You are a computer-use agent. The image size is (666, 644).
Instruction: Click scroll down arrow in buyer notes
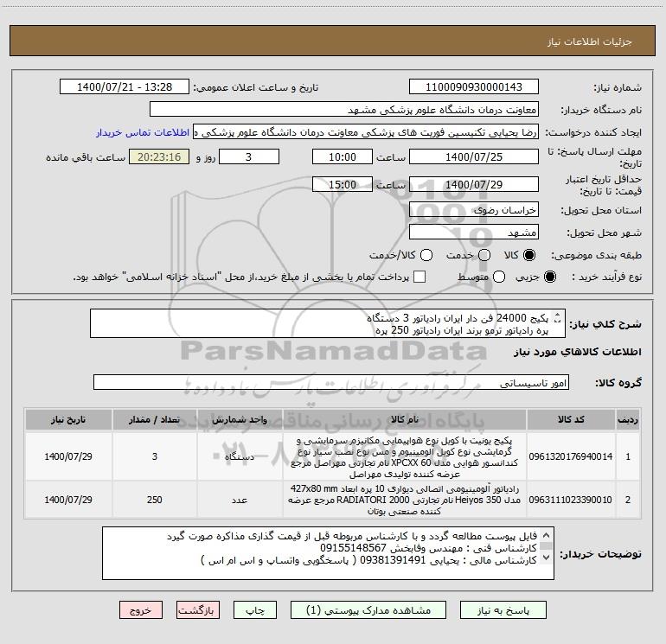547,558
